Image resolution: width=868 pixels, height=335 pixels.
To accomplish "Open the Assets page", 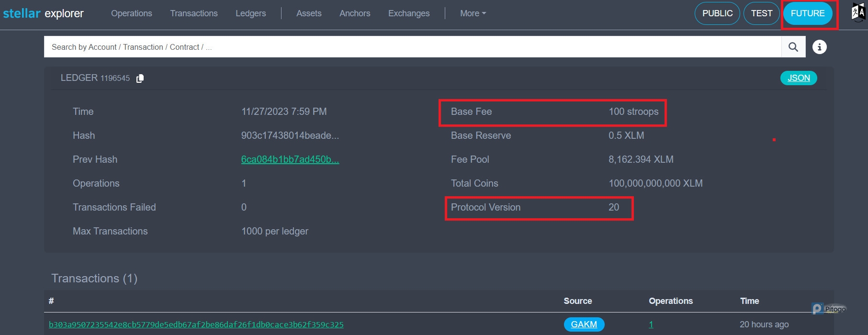I will tap(309, 13).
